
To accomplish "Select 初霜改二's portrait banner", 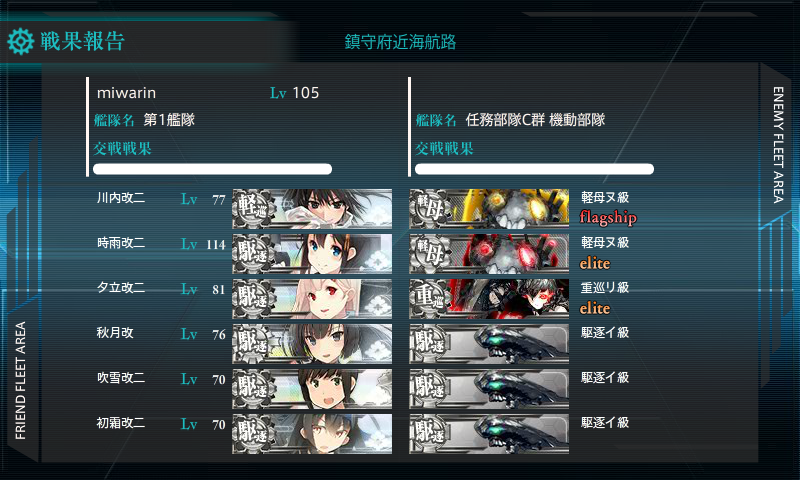I will (x=312, y=434).
